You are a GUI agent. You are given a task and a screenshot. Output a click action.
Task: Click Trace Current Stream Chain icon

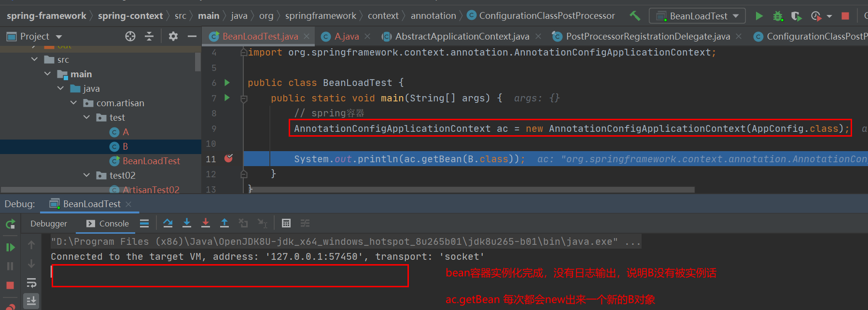click(305, 223)
